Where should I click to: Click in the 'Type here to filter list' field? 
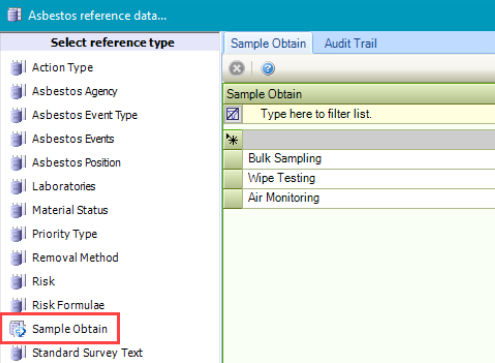tap(369, 114)
